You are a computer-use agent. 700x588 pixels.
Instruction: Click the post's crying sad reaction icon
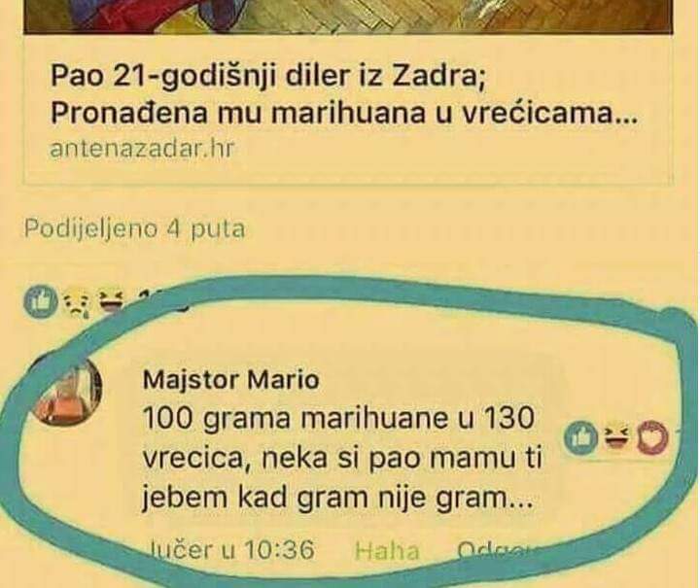(77, 303)
